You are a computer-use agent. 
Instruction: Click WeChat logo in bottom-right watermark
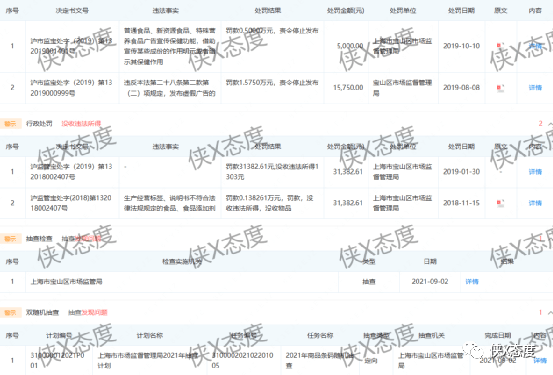point(474,351)
